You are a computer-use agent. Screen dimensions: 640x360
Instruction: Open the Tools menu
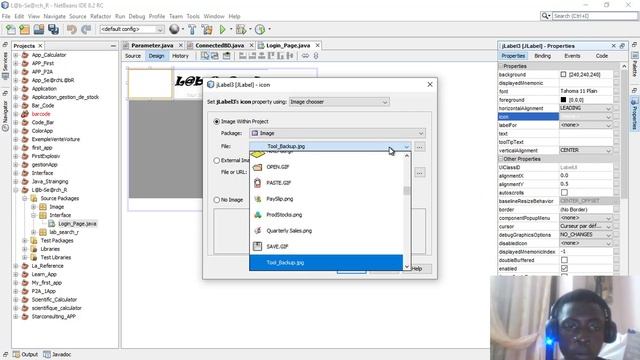pos(193,16)
